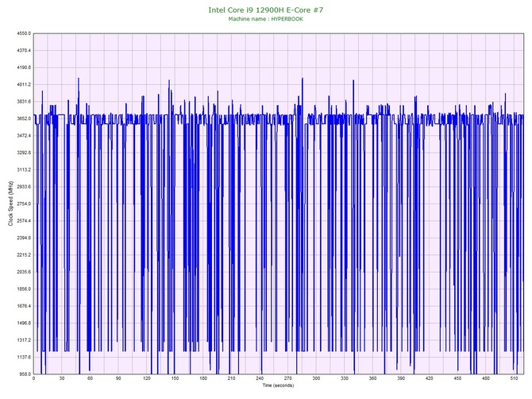Screen dimensions: 532x399
Task: Click the 4370.4 y-axis value
Action: click(x=24, y=51)
